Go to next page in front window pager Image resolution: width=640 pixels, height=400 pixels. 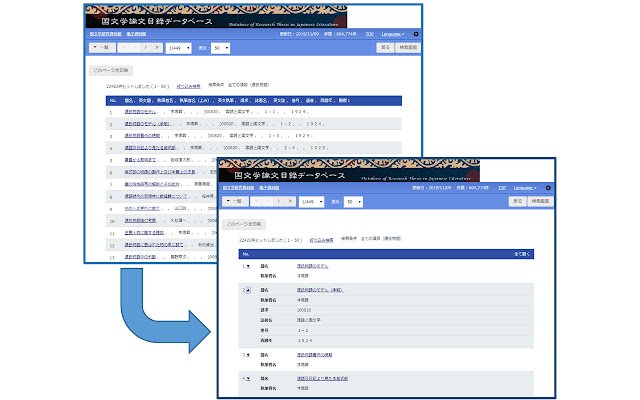click(279, 201)
